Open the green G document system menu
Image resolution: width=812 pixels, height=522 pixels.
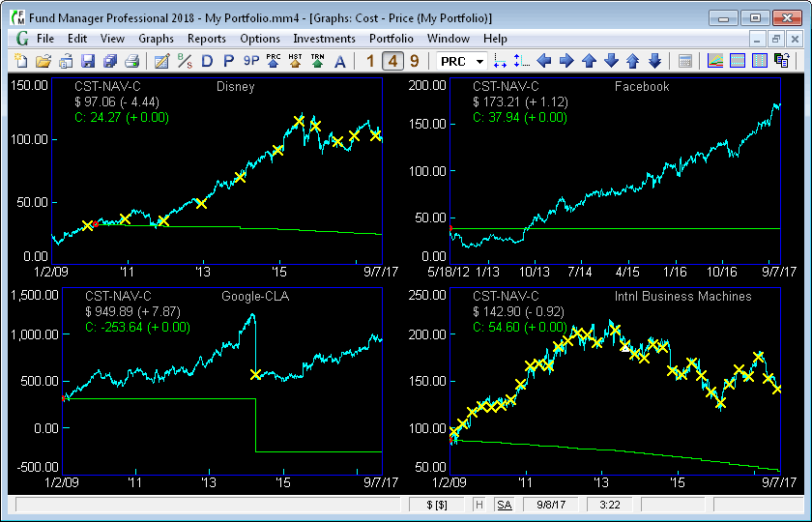(21, 39)
